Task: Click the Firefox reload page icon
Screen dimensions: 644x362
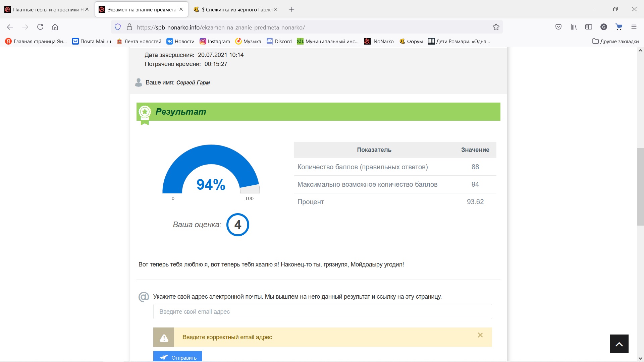Action: pos(40,27)
